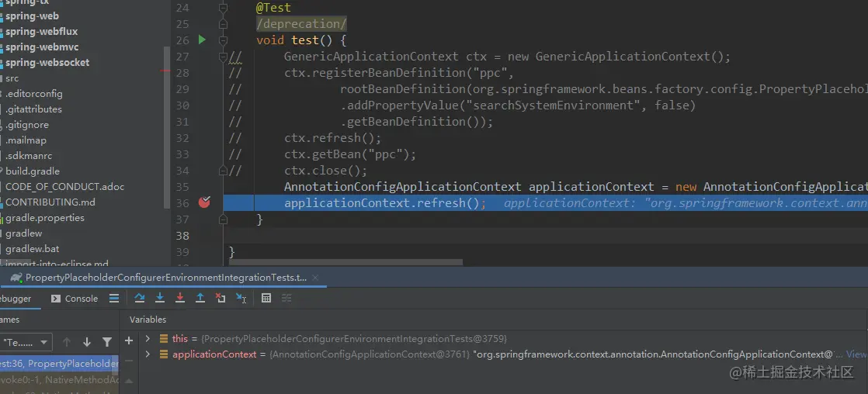Select the invoke0:-1 NativeMethodAccessor frame
Screen dimensions: 868x394
point(59,380)
